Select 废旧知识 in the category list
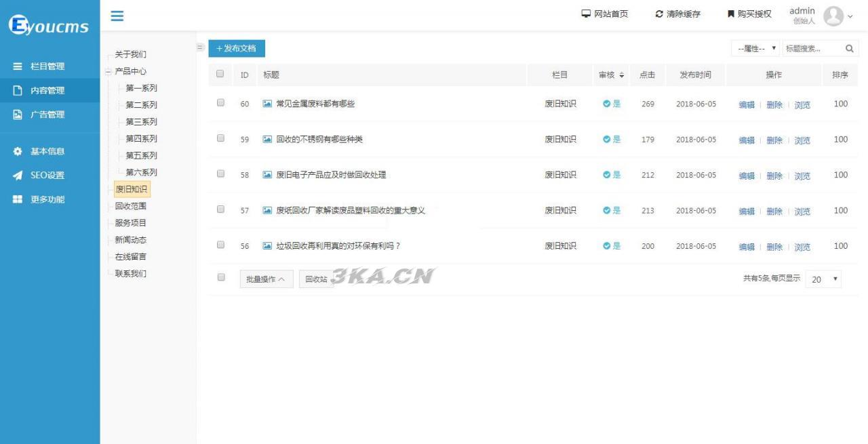The width and height of the screenshot is (868, 444). 130,189
